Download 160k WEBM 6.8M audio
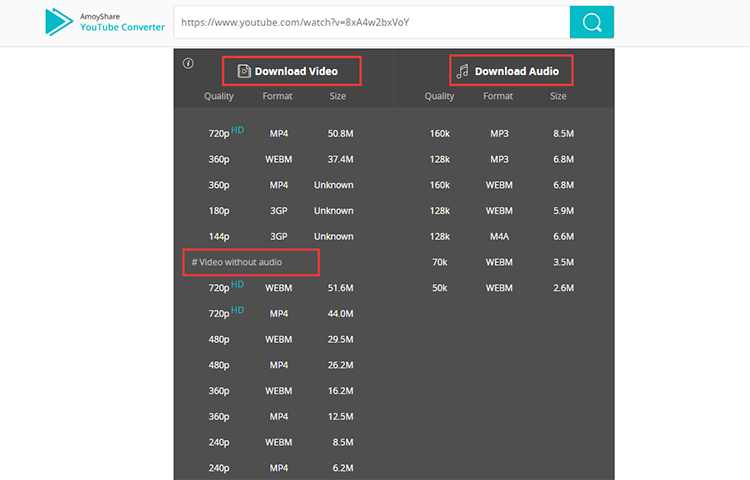 pos(504,185)
